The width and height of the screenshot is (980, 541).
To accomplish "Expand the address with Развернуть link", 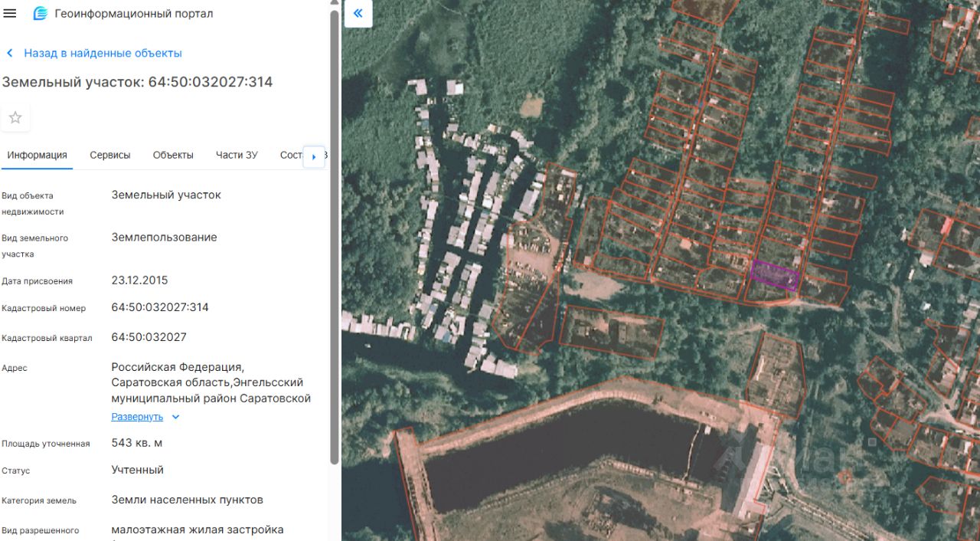I will (137, 417).
